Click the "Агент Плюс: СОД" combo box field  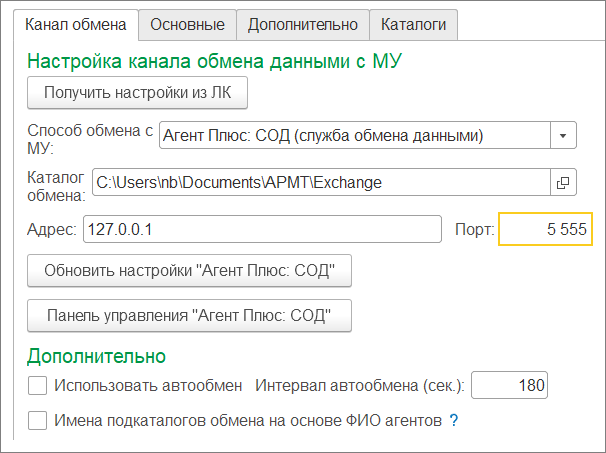click(x=354, y=134)
